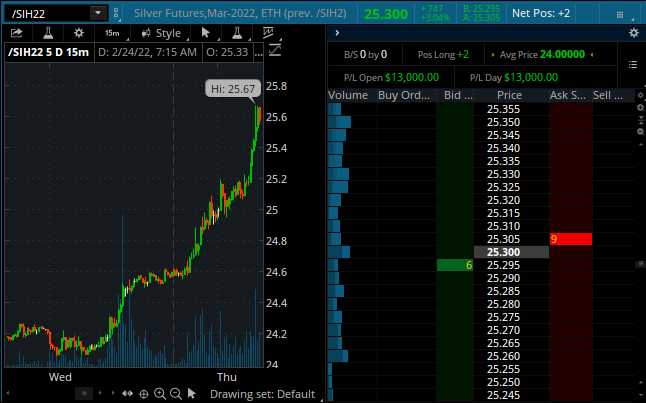The image size is (646, 403).
Task: Click the zoom in magnifier
Action: click(160, 394)
